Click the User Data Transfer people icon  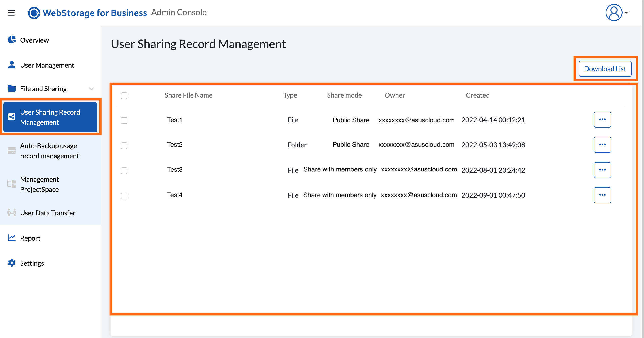point(12,212)
